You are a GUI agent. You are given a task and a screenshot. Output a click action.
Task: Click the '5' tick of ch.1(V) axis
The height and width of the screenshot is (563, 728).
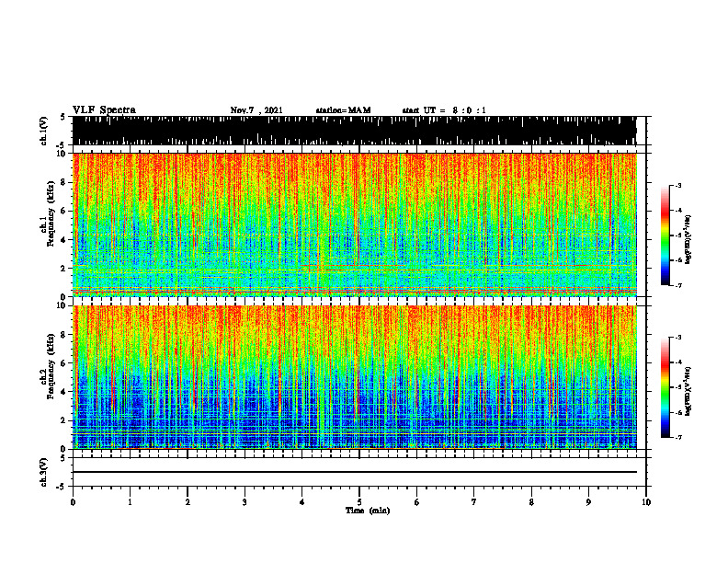(x=63, y=117)
